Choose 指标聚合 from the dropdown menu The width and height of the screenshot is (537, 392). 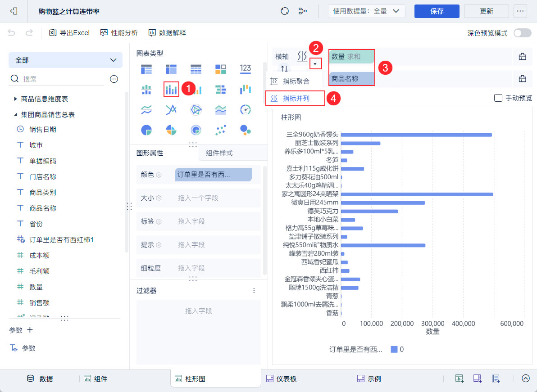pyautogui.click(x=295, y=81)
